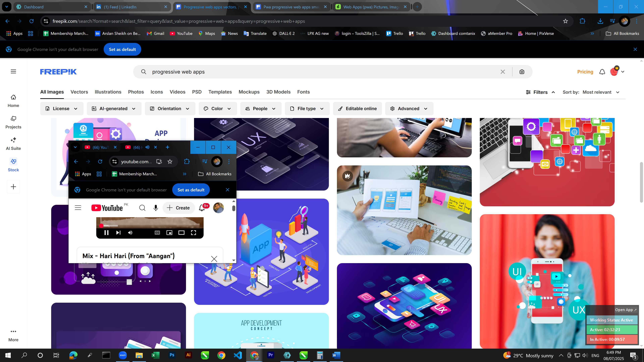Search by image using camera icon
This screenshot has height=362, width=644.
(x=522, y=72)
